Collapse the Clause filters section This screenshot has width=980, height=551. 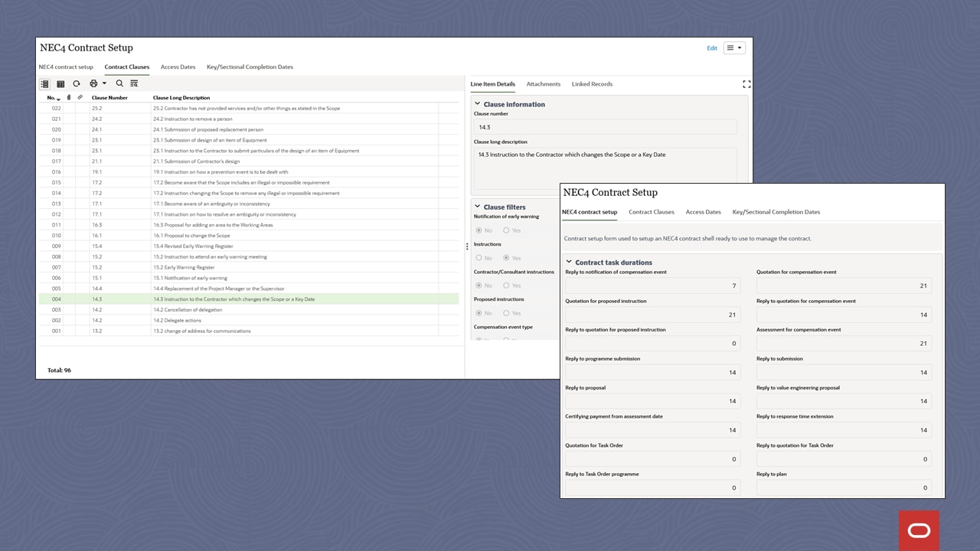pos(476,207)
